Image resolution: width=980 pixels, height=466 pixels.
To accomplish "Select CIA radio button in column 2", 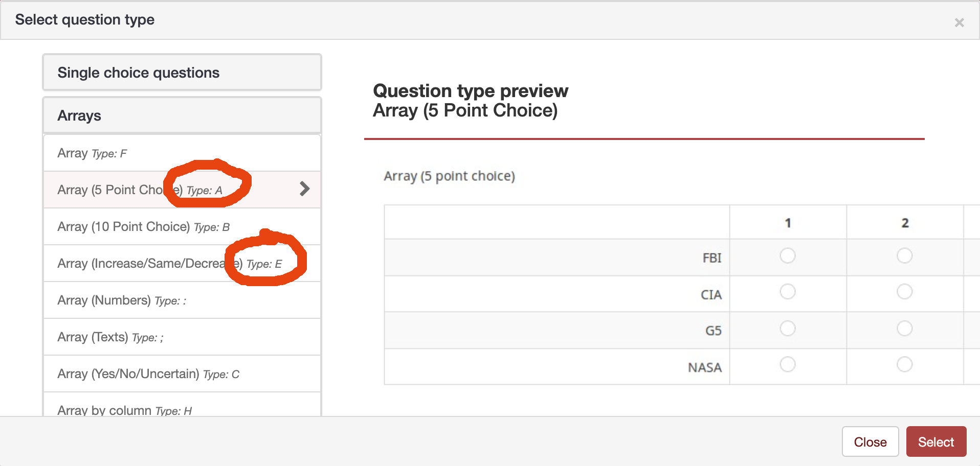I will point(904,292).
